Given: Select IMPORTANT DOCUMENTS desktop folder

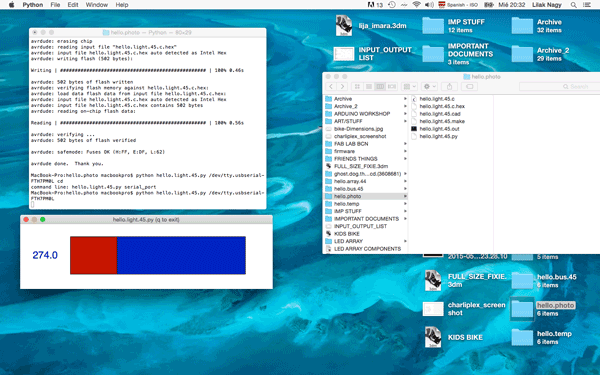Looking at the screenshot, I should (433, 54).
